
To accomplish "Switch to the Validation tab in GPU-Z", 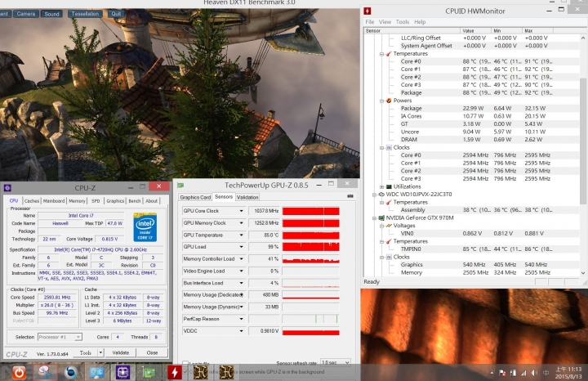I will [247, 197].
